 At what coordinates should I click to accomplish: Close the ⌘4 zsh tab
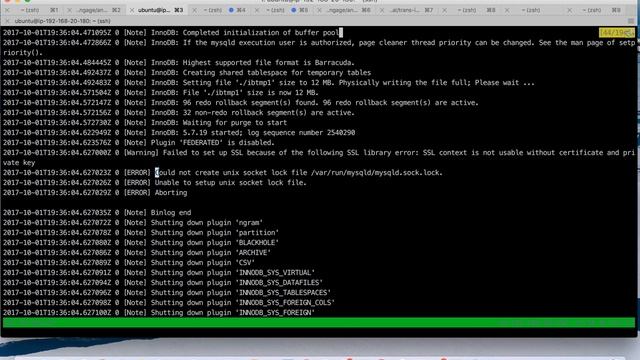[194, 10]
